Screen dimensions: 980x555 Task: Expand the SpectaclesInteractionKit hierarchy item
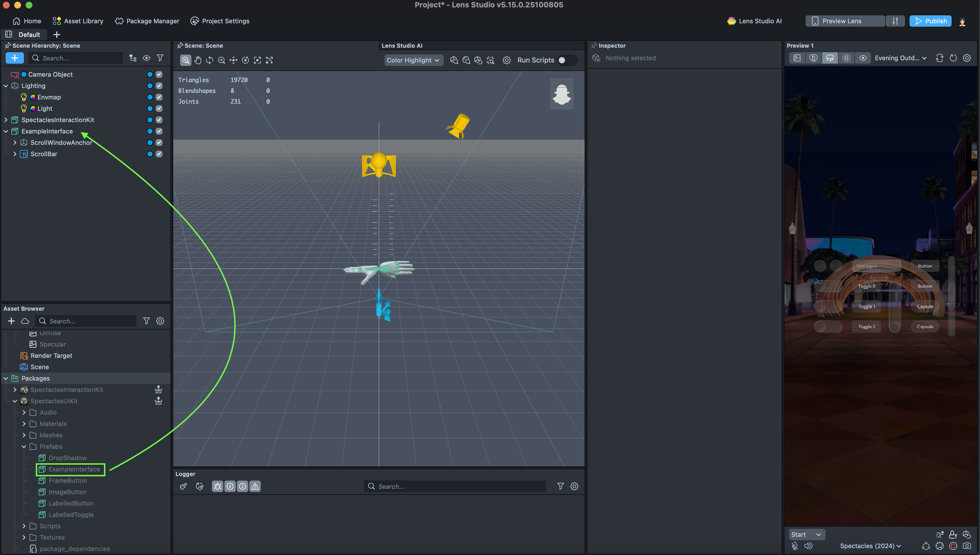[6, 120]
